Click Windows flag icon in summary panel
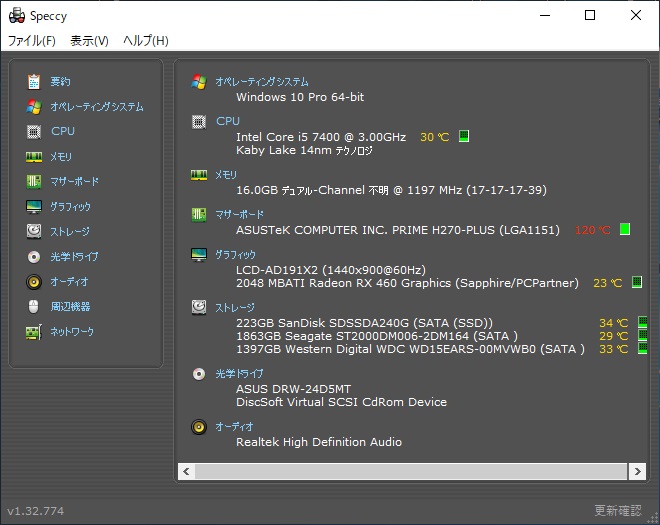 (199, 82)
